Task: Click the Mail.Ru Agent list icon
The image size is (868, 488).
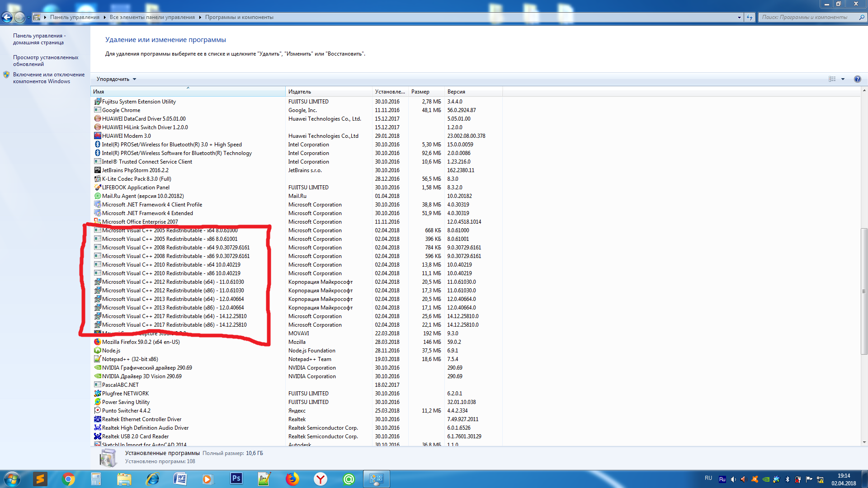Action: coord(97,196)
